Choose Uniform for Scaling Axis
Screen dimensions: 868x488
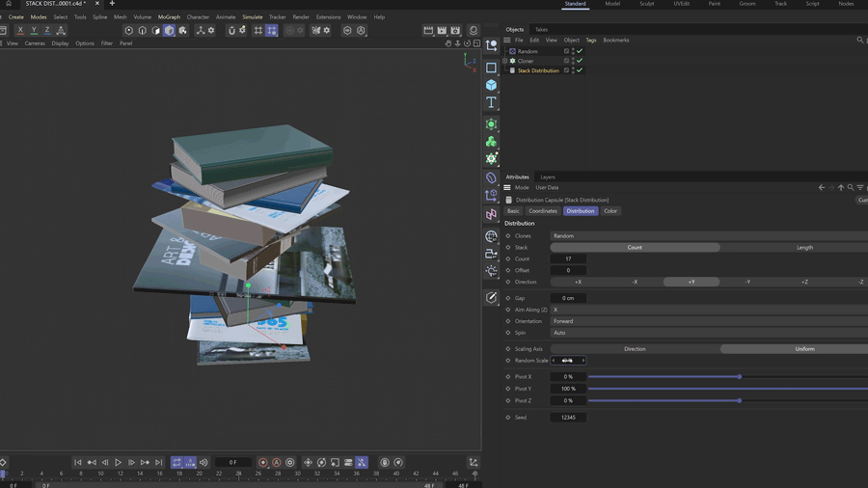pyautogui.click(x=803, y=349)
